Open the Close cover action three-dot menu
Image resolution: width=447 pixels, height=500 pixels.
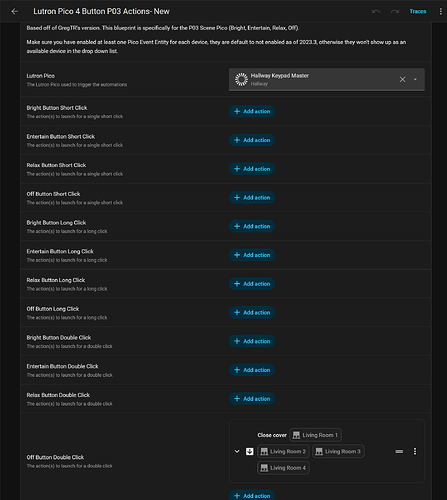415,451
